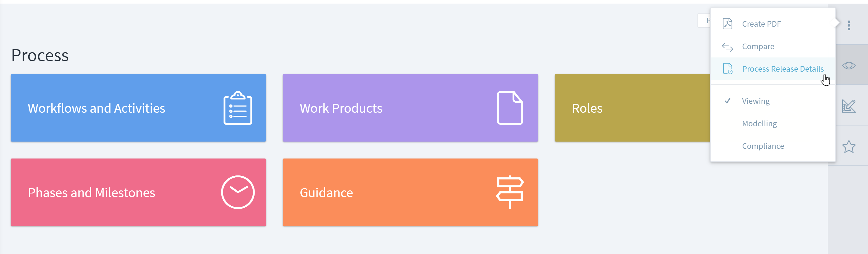Choose Create PDF from the menu
The image size is (868, 254).
(x=761, y=24)
